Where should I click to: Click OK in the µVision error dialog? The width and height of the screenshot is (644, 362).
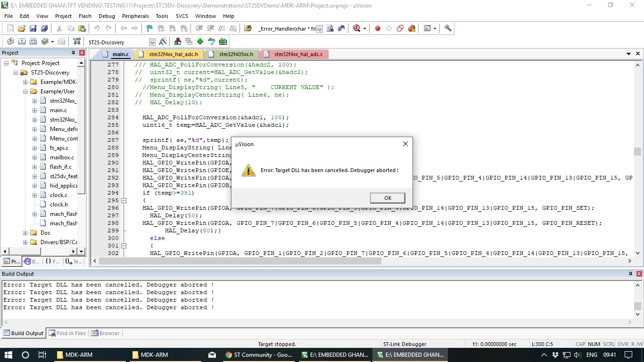pyautogui.click(x=388, y=198)
